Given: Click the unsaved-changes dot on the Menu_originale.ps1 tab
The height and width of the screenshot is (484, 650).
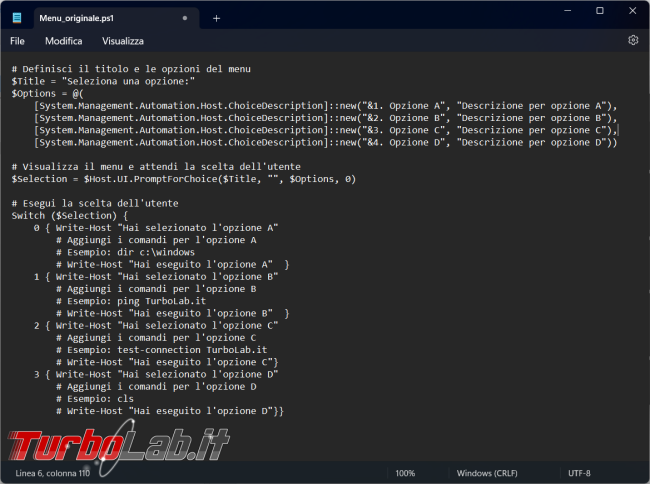Looking at the screenshot, I should 185,18.
